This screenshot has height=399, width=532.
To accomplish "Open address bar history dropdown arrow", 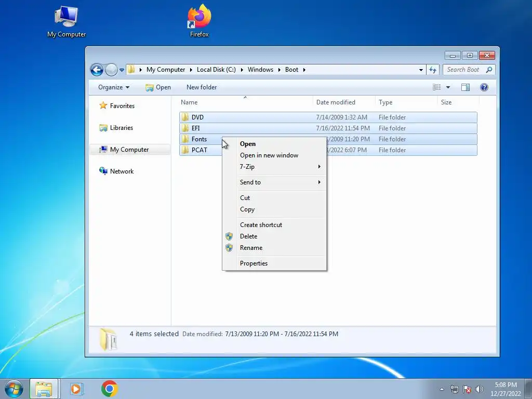I will (x=421, y=70).
